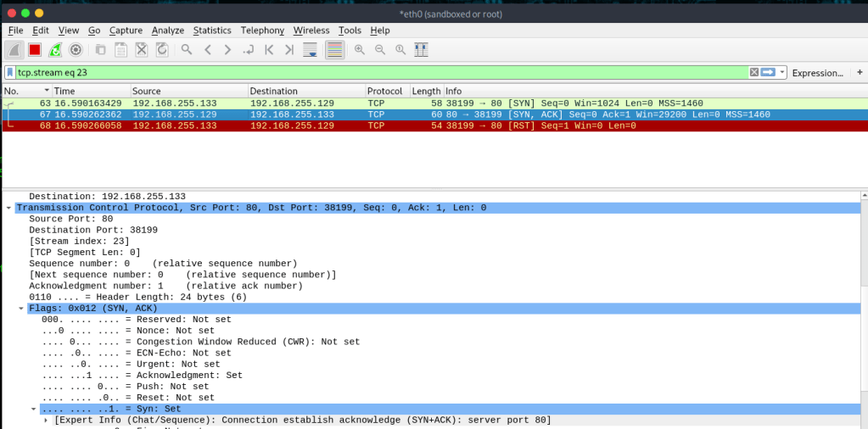Zoom in on packet list text
868x429 pixels.
point(360,50)
